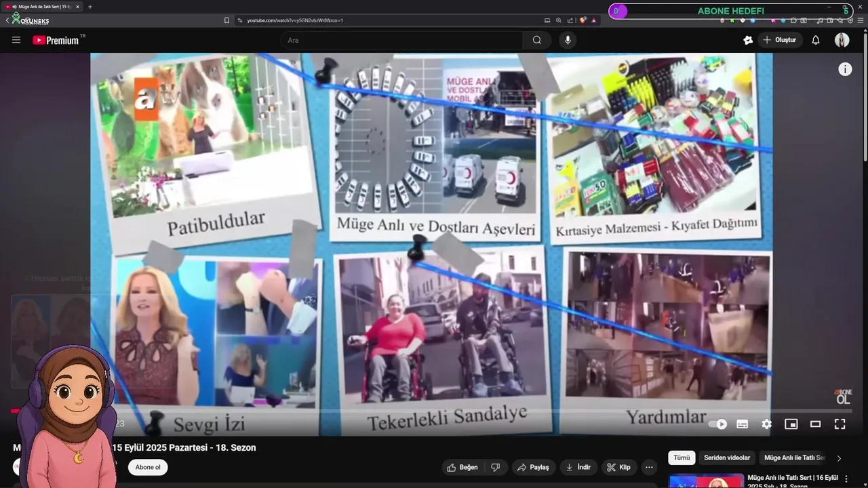This screenshot has width=868, height=488.
Task: Click the search magnifier button
Action: (x=537, y=40)
